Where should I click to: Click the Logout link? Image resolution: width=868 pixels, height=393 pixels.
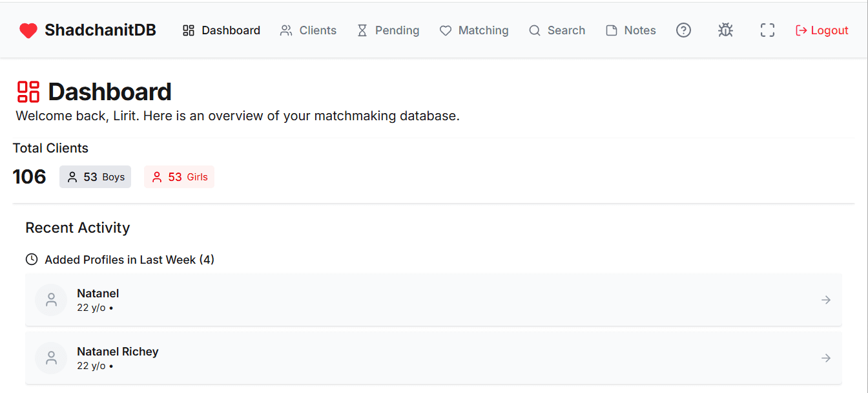(x=821, y=30)
